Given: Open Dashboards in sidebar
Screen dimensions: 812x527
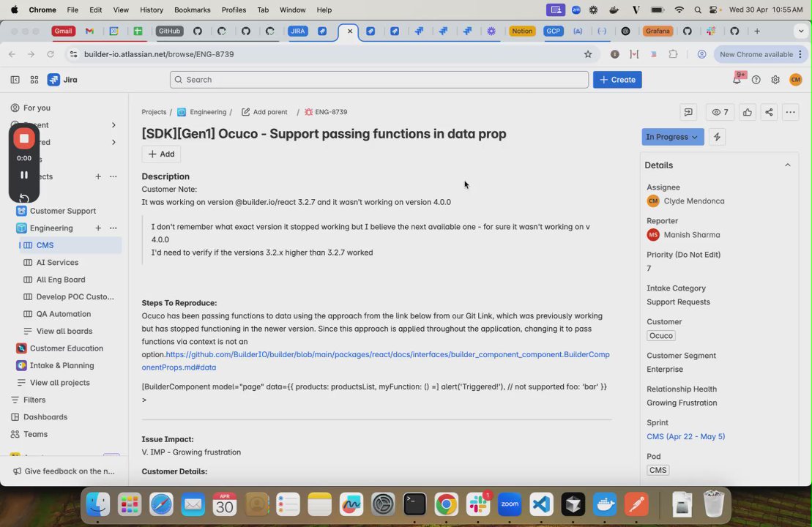Looking at the screenshot, I should tap(45, 417).
